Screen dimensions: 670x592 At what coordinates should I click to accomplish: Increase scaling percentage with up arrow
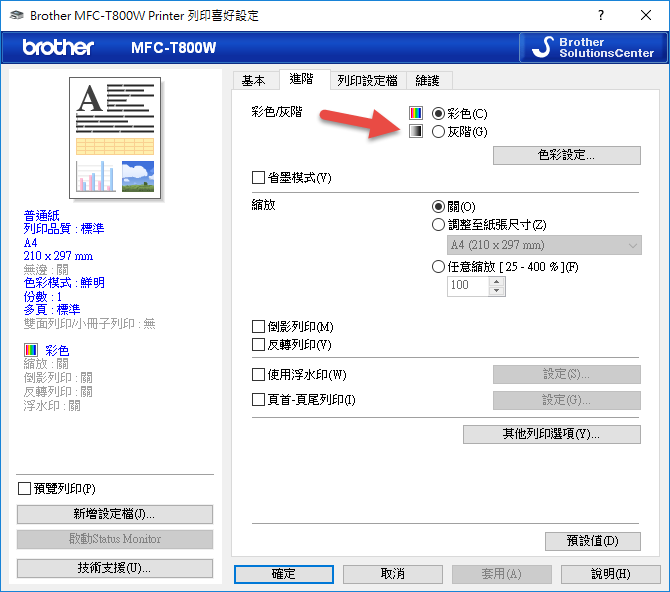click(x=497, y=281)
